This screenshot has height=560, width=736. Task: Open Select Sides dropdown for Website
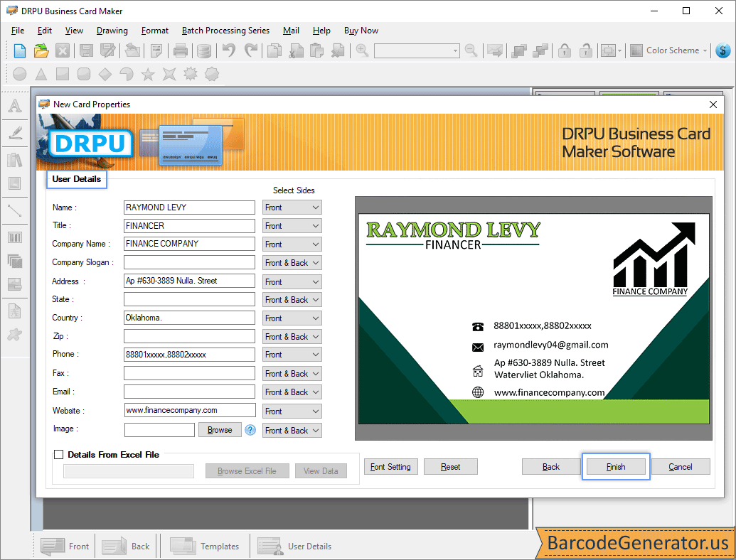click(292, 411)
